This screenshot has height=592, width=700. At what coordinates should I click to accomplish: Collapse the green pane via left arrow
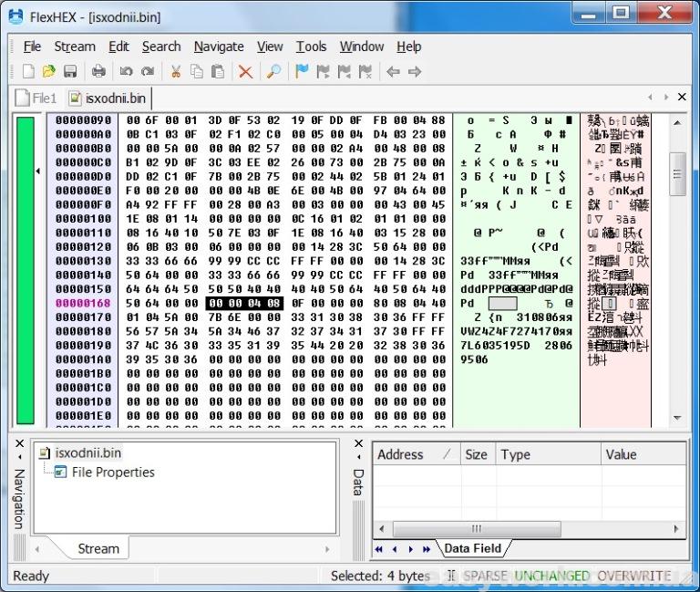pos(38,171)
